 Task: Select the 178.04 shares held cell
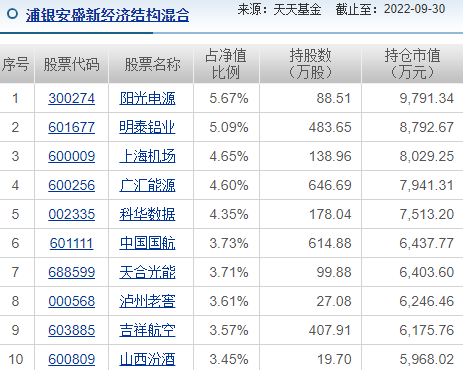click(311, 214)
